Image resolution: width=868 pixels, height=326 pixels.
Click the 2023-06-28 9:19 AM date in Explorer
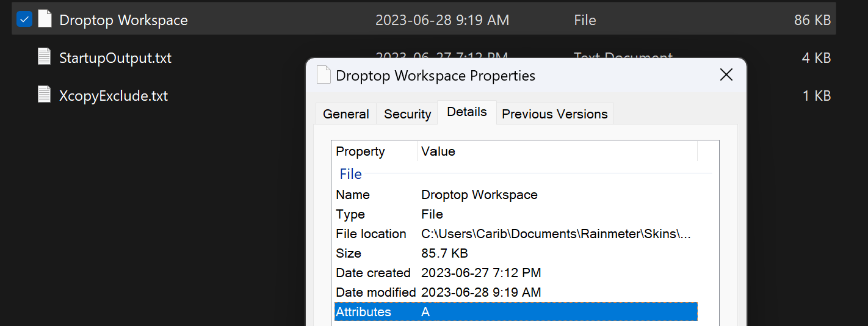(x=442, y=20)
